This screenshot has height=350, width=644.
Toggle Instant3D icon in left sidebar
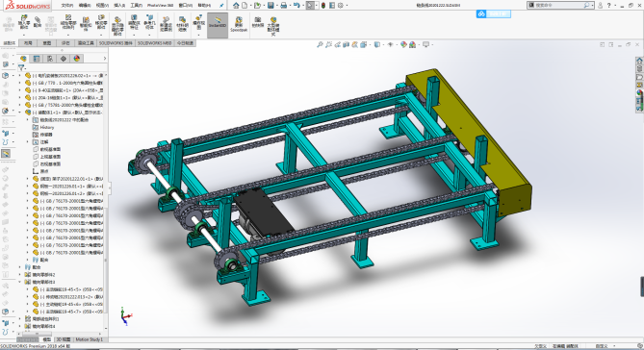point(6,154)
